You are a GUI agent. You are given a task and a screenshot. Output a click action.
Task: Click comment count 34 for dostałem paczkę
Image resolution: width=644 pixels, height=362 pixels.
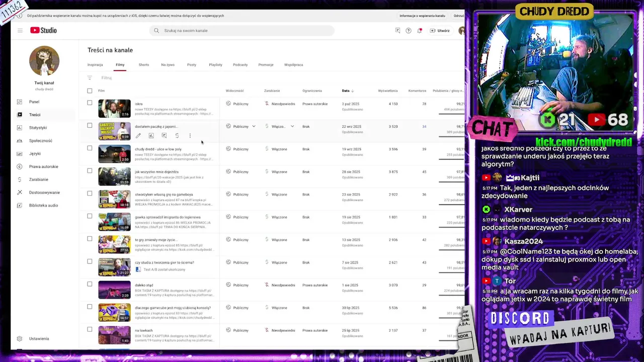pyautogui.click(x=424, y=127)
